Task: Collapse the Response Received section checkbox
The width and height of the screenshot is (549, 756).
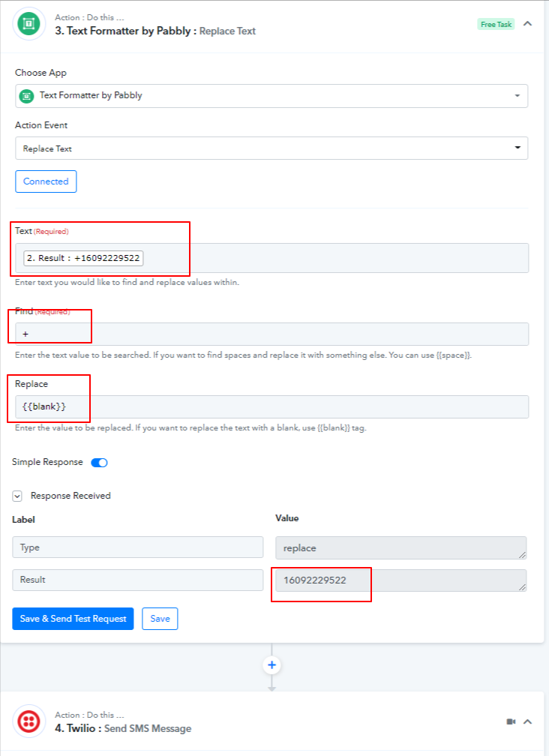Action: point(17,496)
